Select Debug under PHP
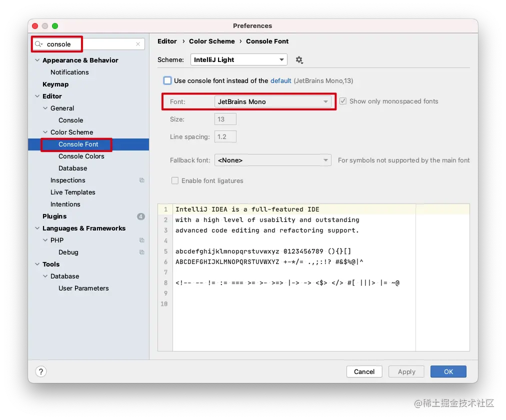The width and height of the screenshot is (506, 420). tap(68, 252)
